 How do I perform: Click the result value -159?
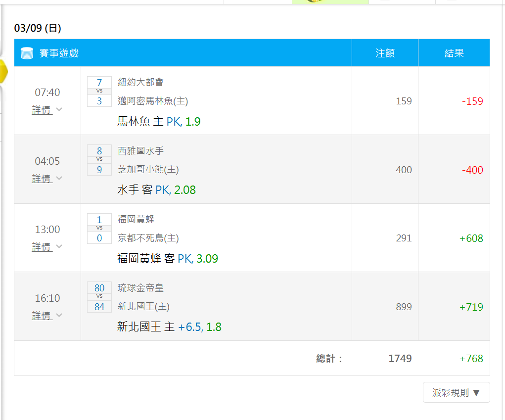472,101
